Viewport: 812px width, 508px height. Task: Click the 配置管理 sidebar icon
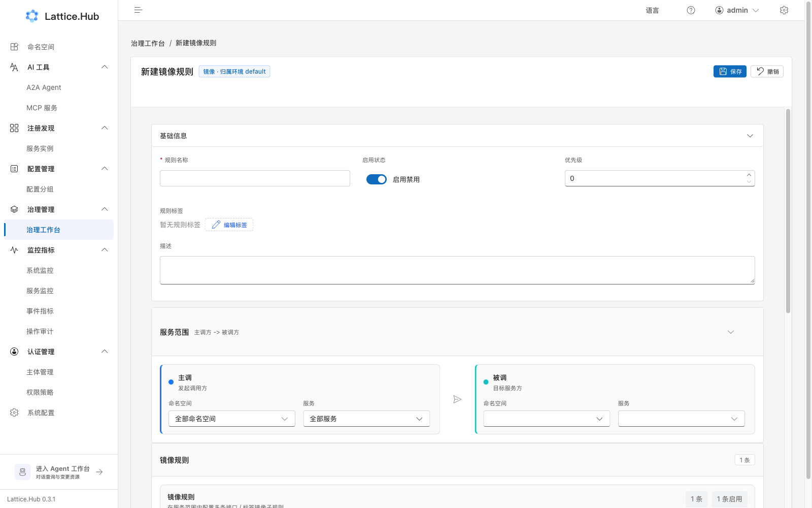(14, 169)
